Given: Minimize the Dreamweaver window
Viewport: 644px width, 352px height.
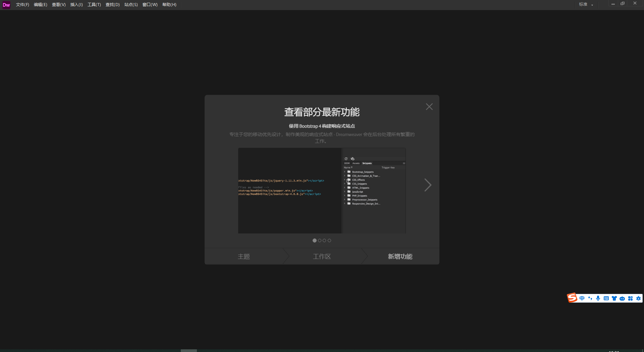Looking at the screenshot, I should pyautogui.click(x=613, y=4).
